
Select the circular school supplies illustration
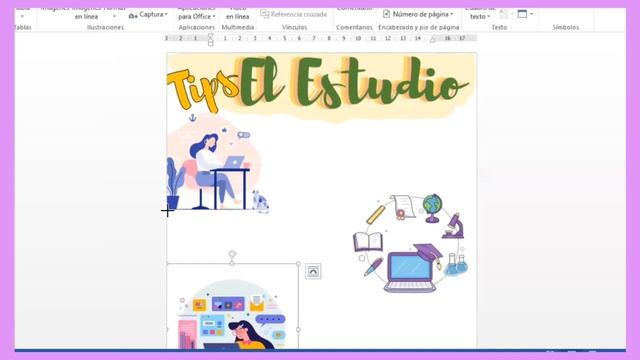click(411, 244)
